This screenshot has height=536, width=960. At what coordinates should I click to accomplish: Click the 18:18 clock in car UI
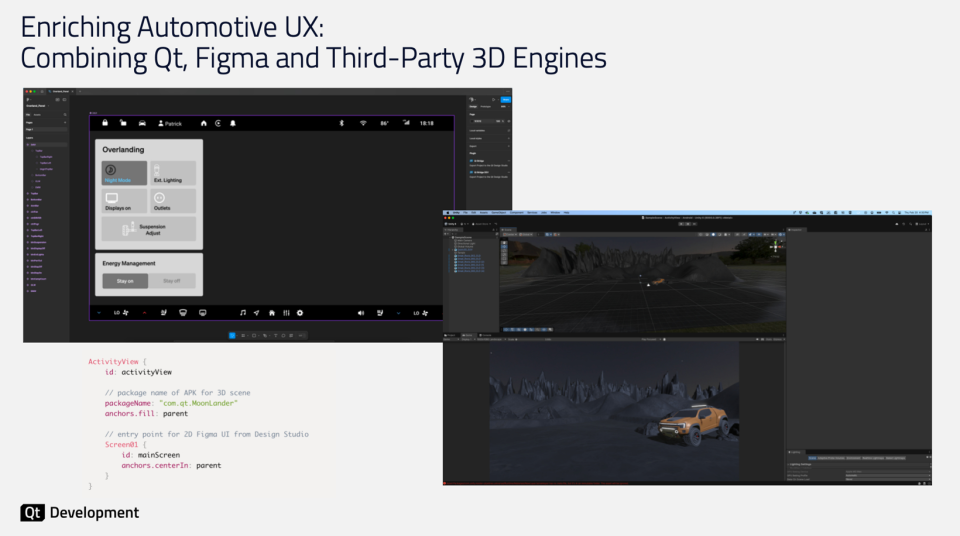click(x=427, y=124)
